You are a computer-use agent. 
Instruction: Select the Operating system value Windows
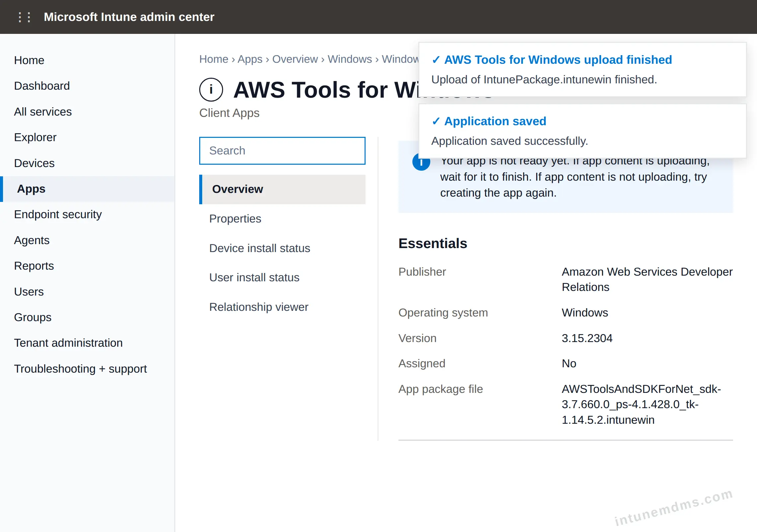[585, 312]
